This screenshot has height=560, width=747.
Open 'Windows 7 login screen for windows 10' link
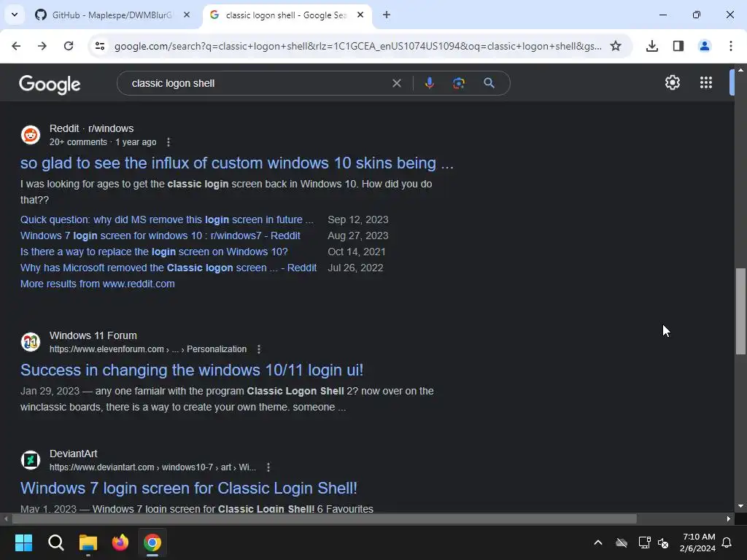click(160, 236)
